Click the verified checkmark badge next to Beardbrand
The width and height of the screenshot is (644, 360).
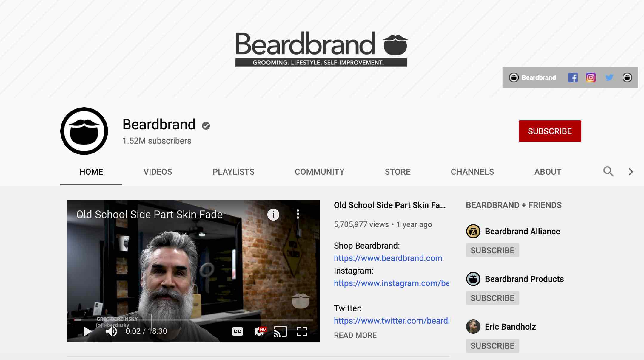(x=206, y=126)
